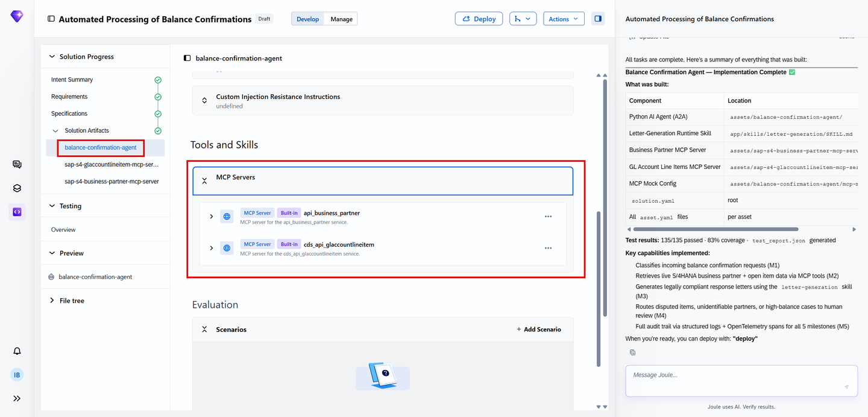Viewport: 868px width, 417px height.
Task: Click the panel icon beside the balance-confirmation-agent heading
Action: [187, 59]
